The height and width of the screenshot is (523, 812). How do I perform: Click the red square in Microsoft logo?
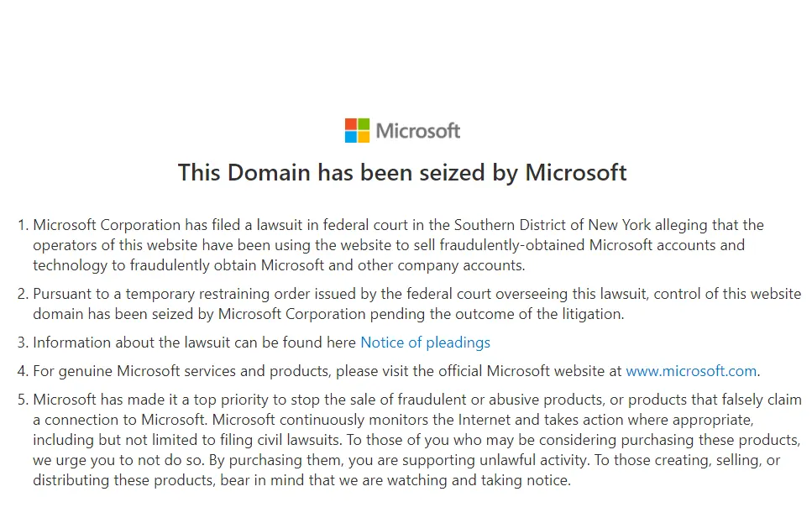click(x=351, y=124)
